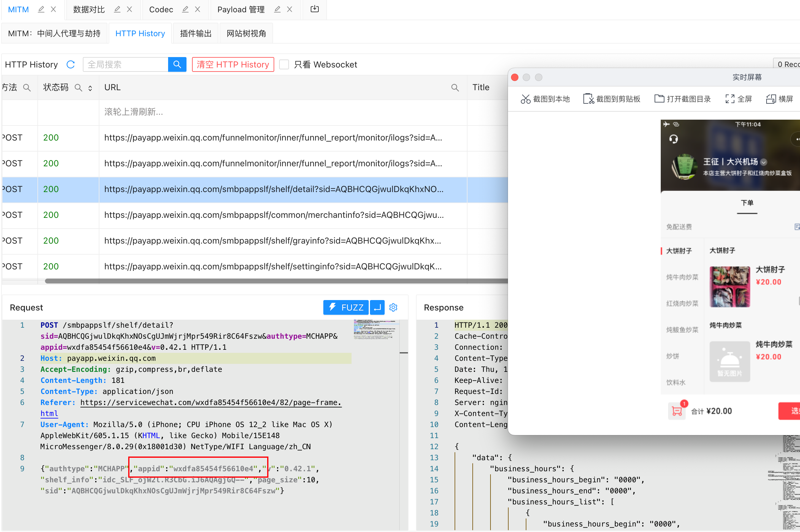
Task: Search URLs using the URL column magnifier
Action: click(x=455, y=88)
